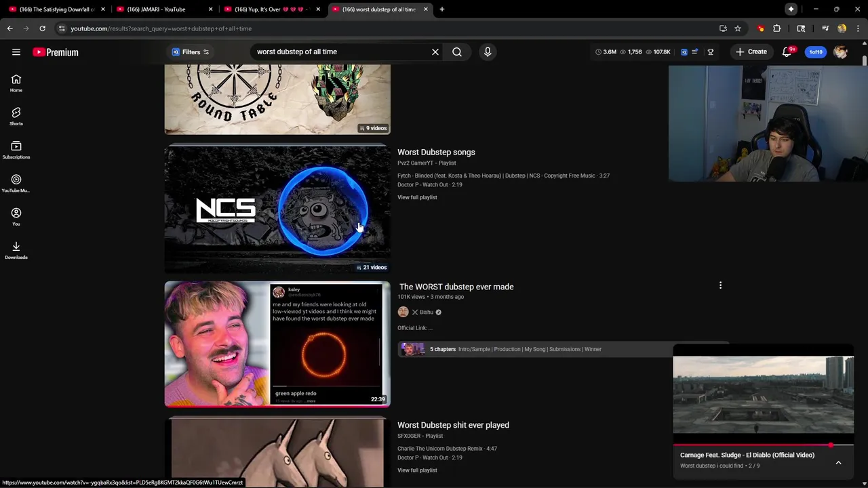Click the blue extension icon in stats bar
Viewport: 868px width, 488px height.
tap(684, 52)
